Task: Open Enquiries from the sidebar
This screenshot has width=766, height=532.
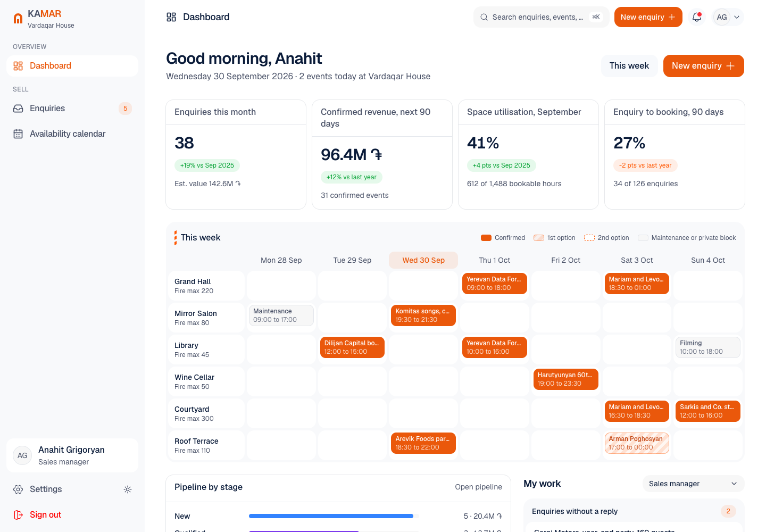Action: point(72,109)
